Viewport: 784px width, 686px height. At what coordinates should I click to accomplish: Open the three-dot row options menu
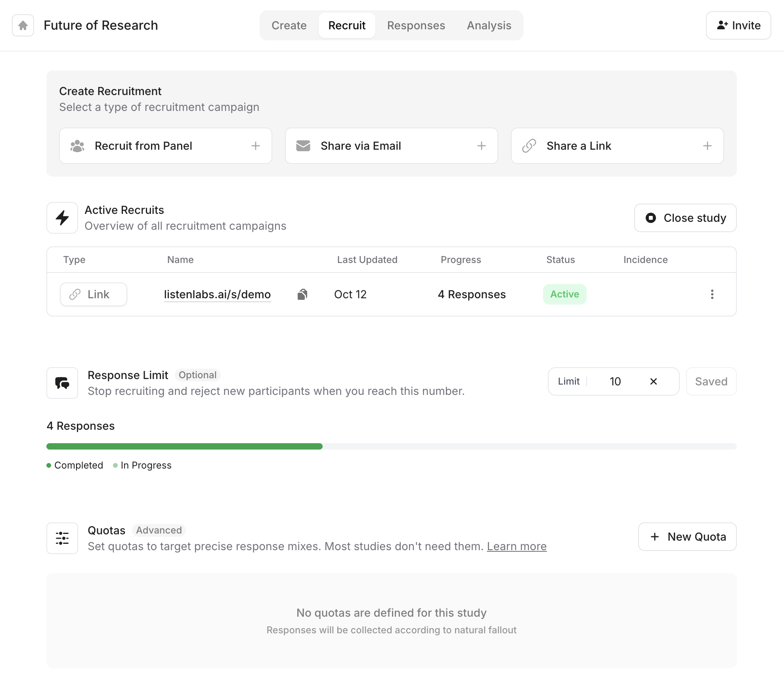click(x=712, y=294)
